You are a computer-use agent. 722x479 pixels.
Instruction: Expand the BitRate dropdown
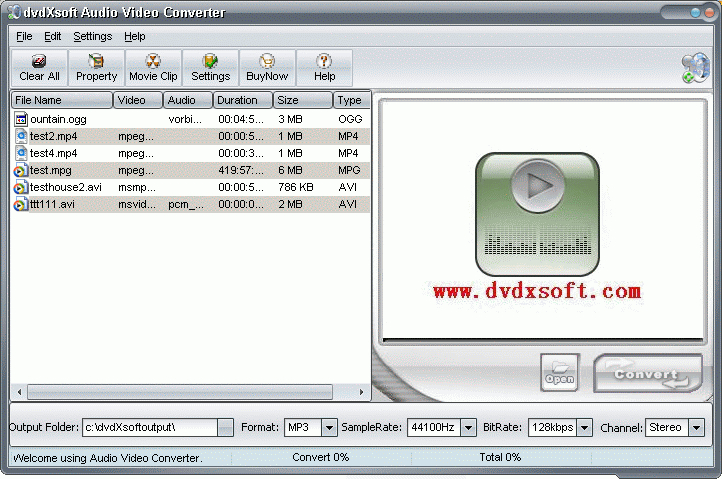pos(584,428)
